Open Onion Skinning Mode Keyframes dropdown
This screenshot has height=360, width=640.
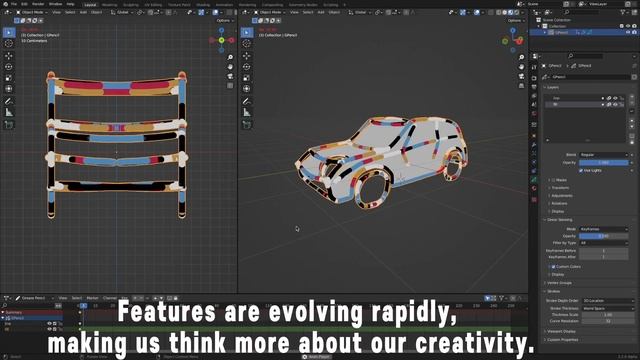click(x=604, y=229)
